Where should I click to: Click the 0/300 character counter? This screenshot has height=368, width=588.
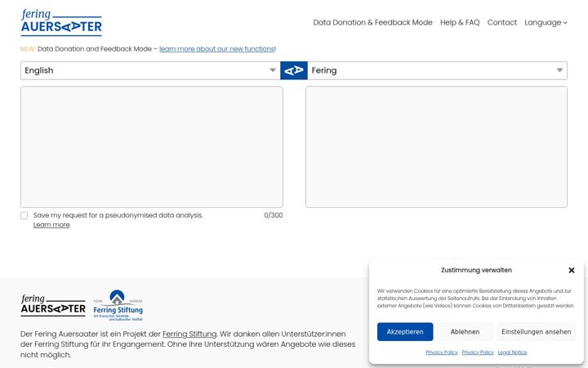[x=274, y=215]
